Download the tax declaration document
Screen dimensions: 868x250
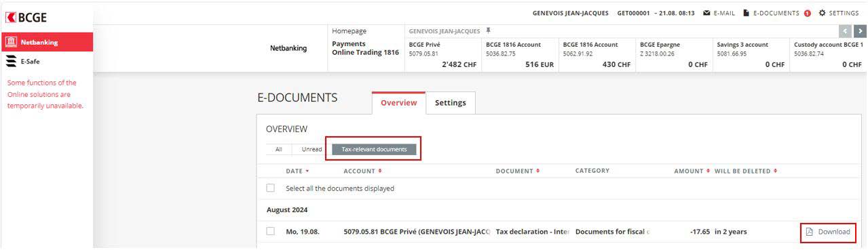[x=828, y=232]
